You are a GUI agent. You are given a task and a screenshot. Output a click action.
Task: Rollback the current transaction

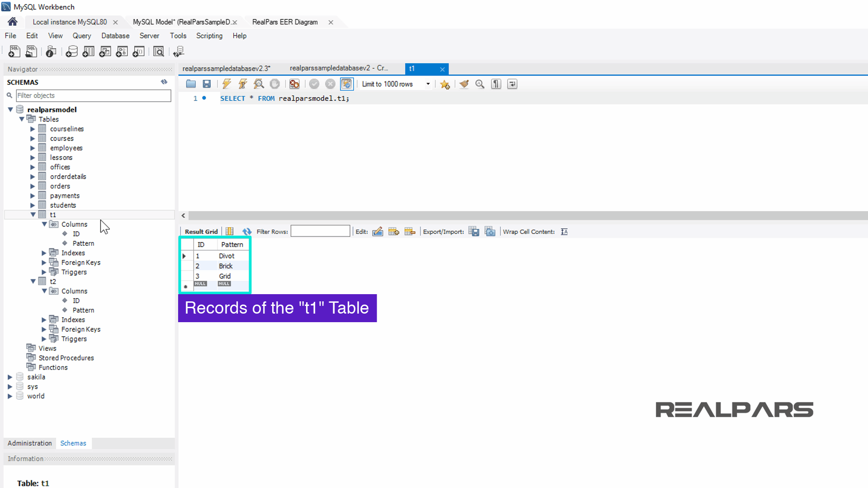tap(330, 84)
